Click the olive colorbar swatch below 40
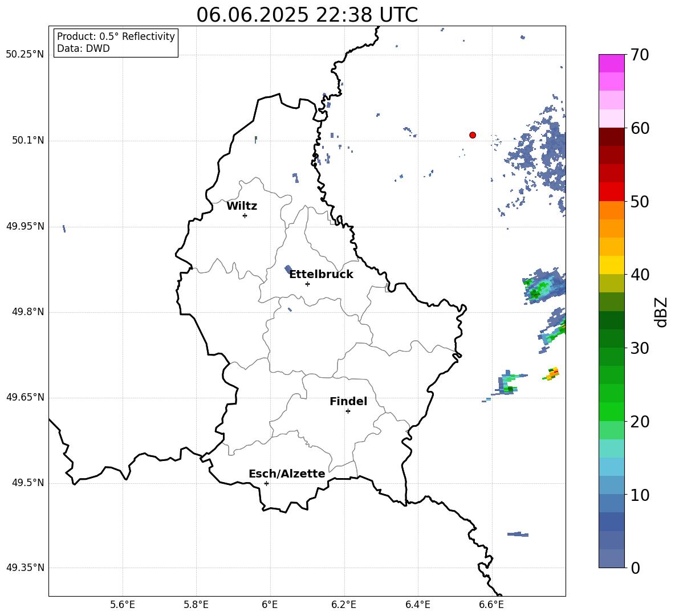The width and height of the screenshot is (675, 616). [x=611, y=283]
